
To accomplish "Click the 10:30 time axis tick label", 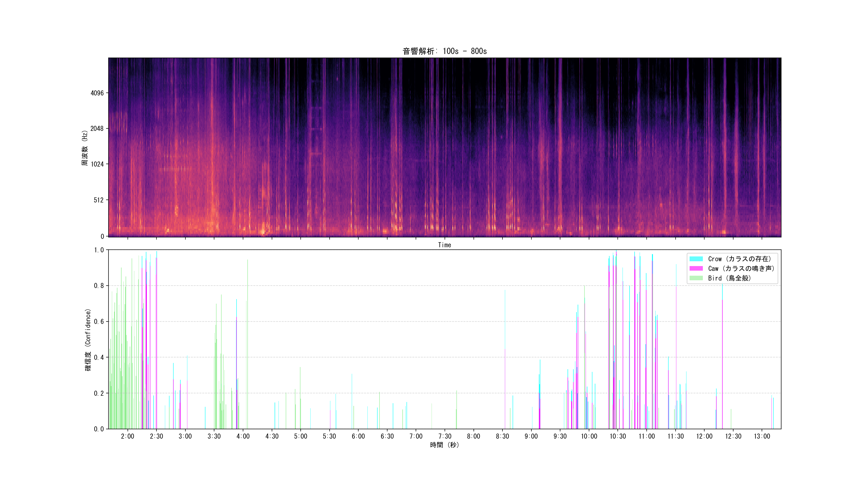I will 618,436.
